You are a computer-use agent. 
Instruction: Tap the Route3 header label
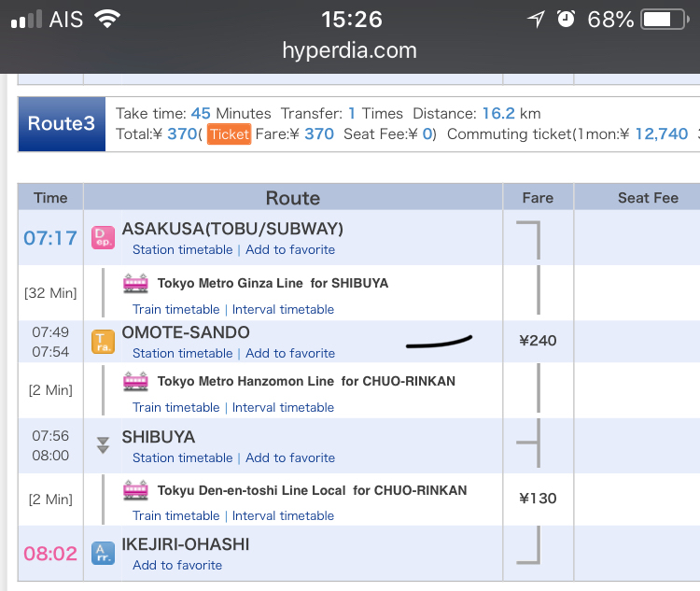click(x=62, y=124)
